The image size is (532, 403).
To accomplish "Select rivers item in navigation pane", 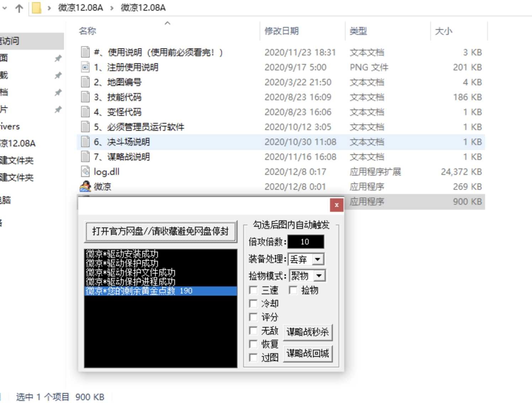I will tap(10, 127).
